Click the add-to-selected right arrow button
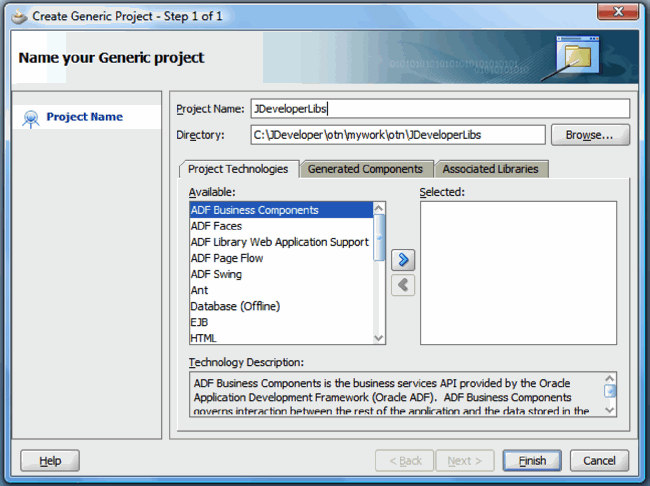650x486 pixels. [403, 260]
